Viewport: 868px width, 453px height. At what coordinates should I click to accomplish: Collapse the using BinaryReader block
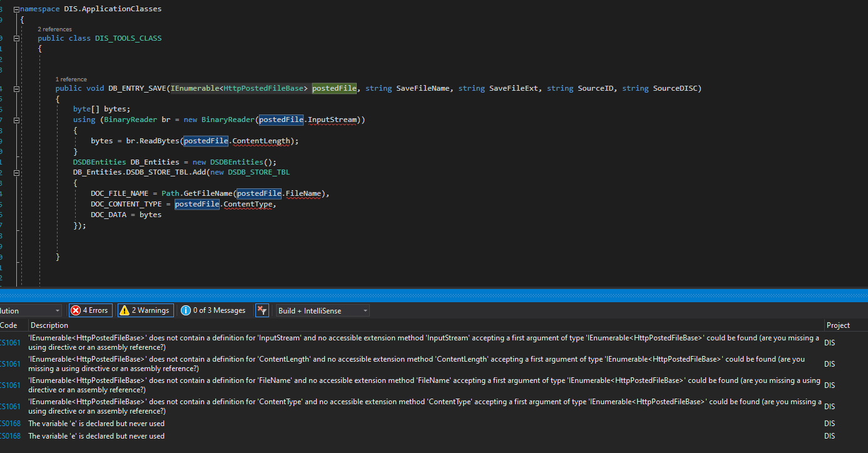[x=16, y=120]
